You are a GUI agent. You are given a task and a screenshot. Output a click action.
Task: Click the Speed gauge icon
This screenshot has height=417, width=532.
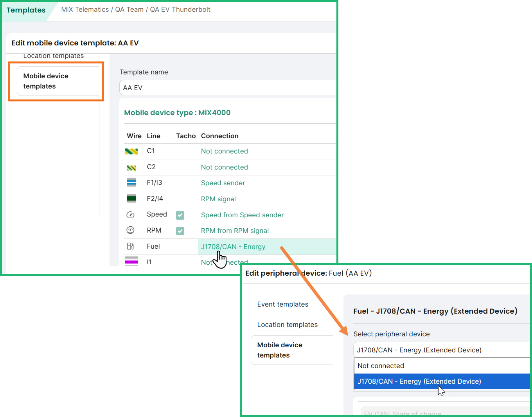click(x=131, y=215)
